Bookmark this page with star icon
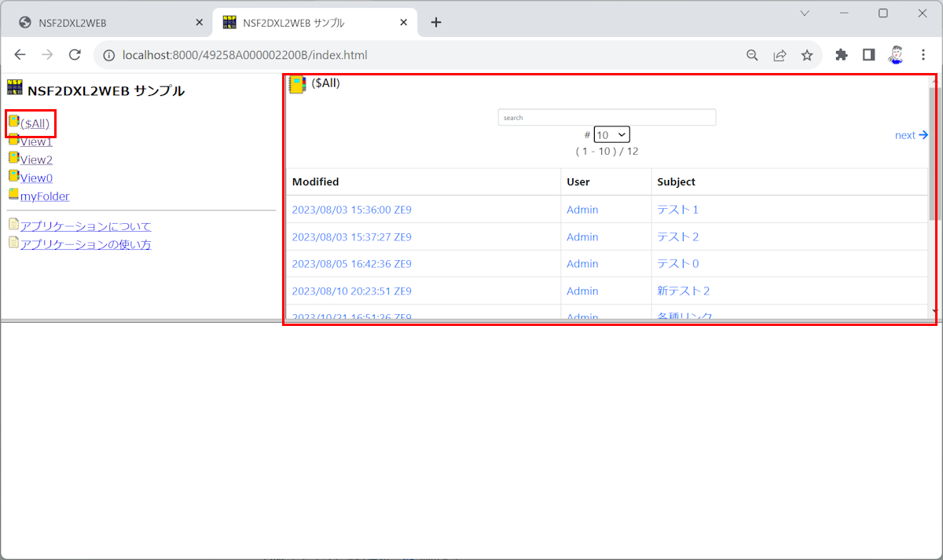Image resolution: width=943 pixels, height=560 pixels. 806,55
